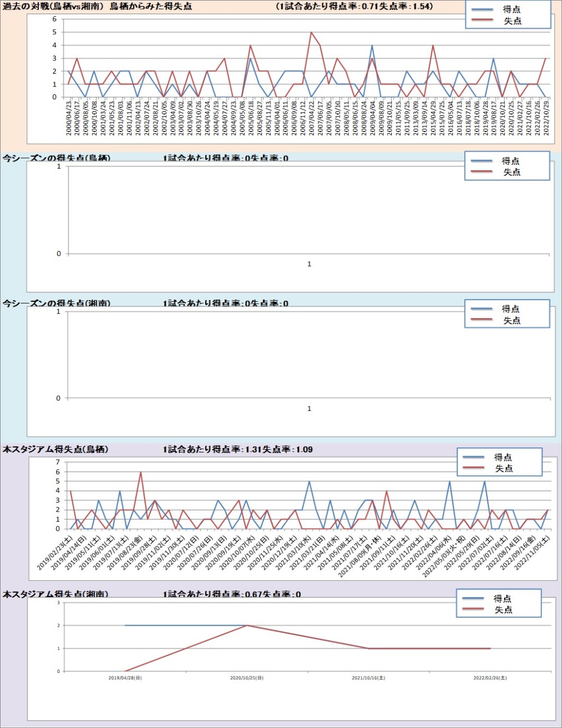This screenshot has height=728, width=562.
Task: Click the 2022/10/29 date label on the top chart
Action: [x=546, y=117]
